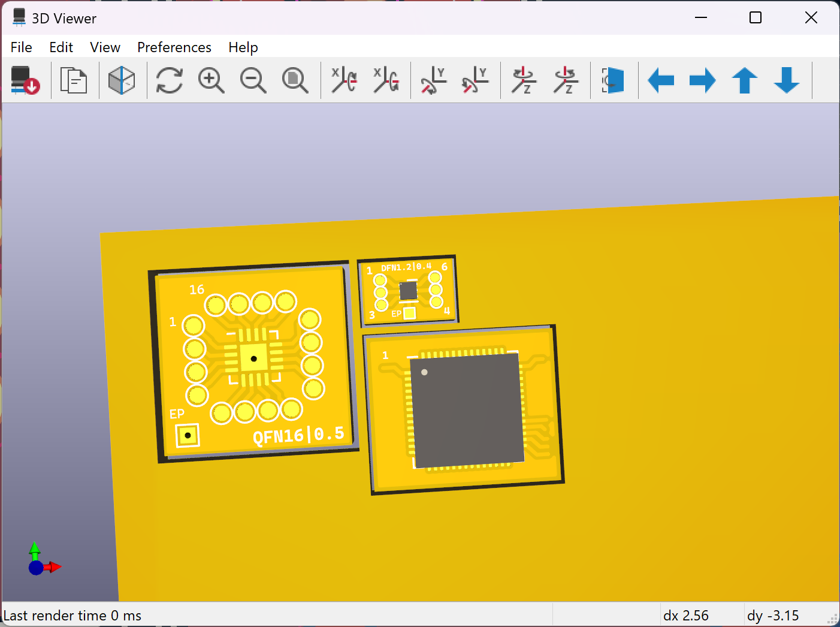Open the Preferences menu
Image resolution: width=840 pixels, height=627 pixels.
[174, 47]
